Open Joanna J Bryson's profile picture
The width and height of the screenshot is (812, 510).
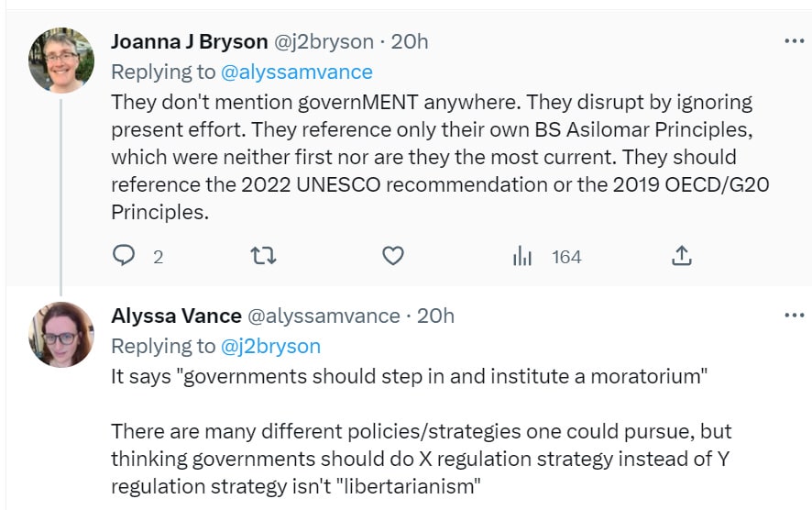click(x=61, y=61)
